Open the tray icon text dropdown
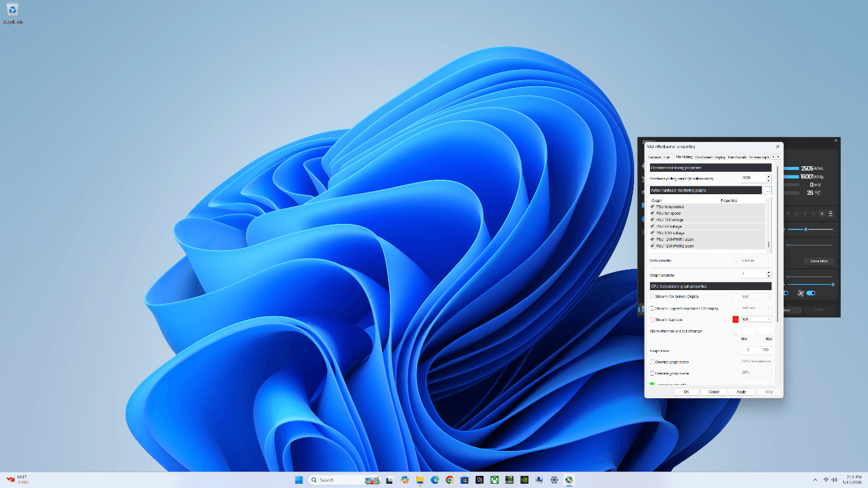The width and height of the screenshot is (868, 488). (x=756, y=319)
